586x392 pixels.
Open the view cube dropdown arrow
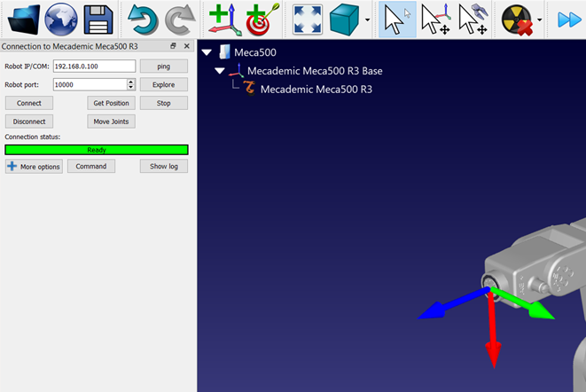coord(368,20)
